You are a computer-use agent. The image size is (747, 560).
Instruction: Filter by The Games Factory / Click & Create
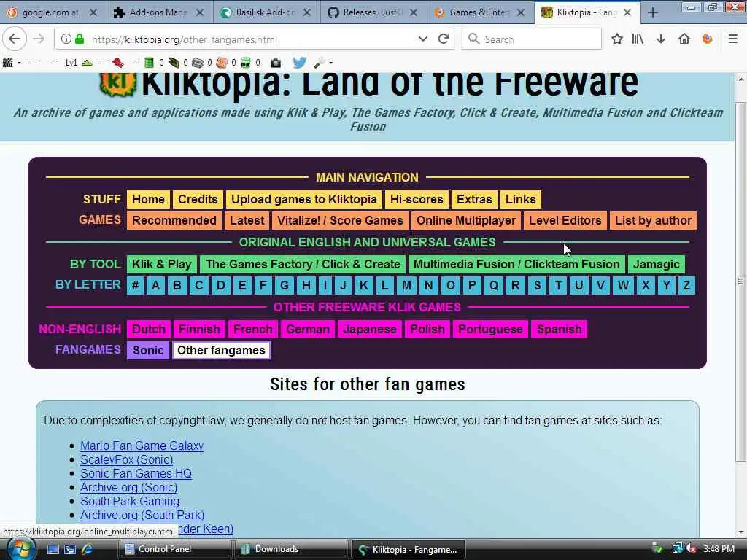tap(303, 264)
